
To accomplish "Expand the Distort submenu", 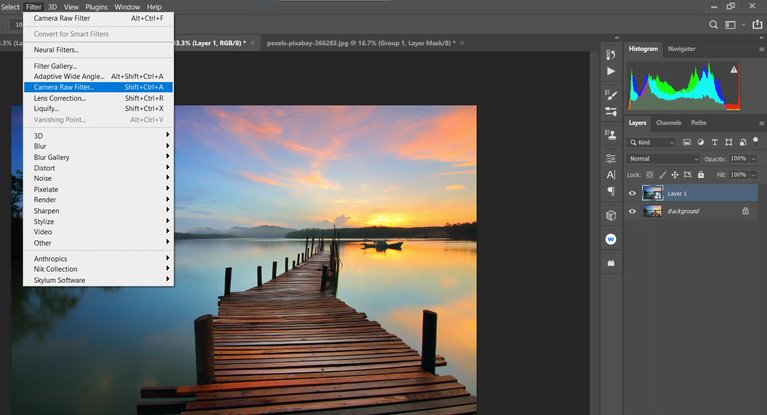I will point(98,168).
